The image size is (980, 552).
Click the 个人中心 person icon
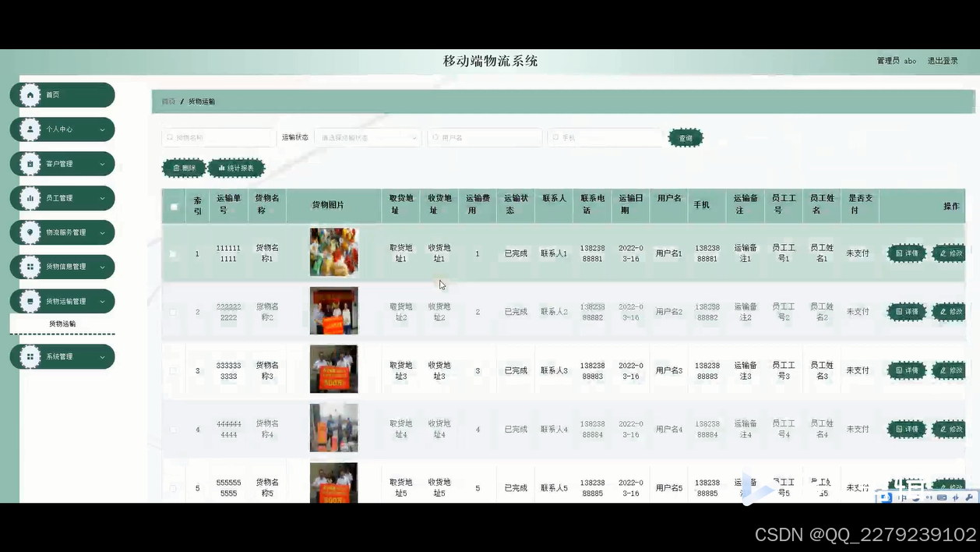click(x=30, y=129)
